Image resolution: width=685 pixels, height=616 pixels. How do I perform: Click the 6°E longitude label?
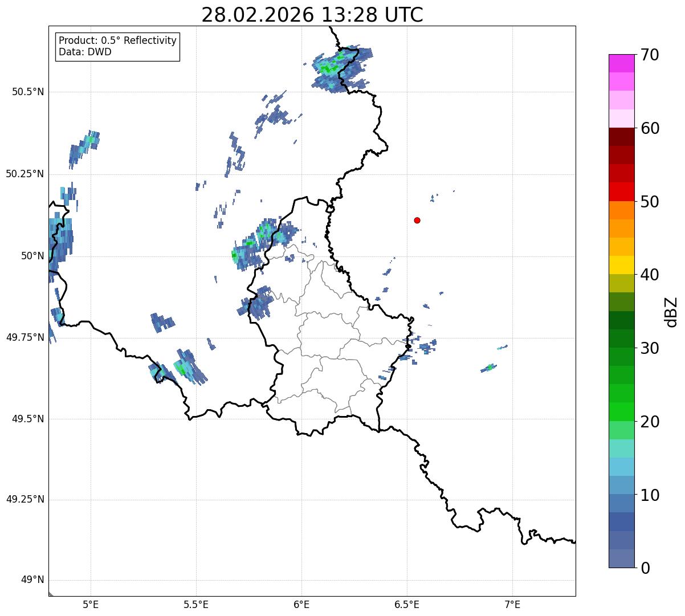(301, 604)
